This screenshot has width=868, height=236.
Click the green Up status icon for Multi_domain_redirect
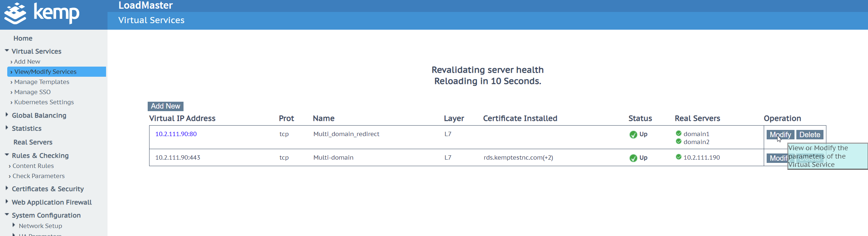633,135
